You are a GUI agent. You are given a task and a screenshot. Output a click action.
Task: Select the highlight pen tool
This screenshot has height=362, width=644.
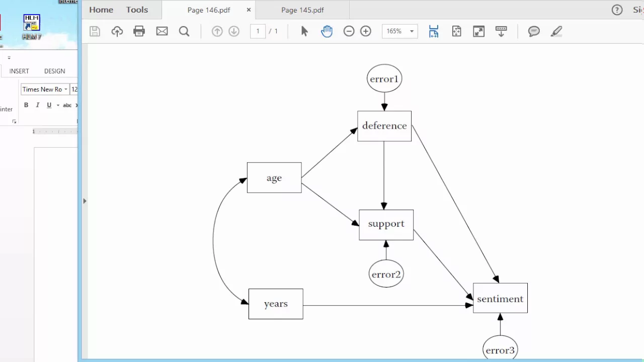click(556, 31)
